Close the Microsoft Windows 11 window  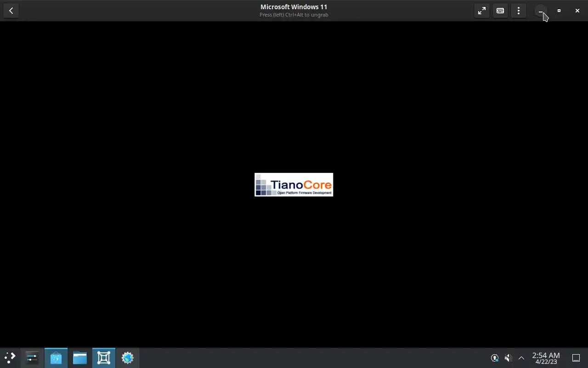(577, 11)
